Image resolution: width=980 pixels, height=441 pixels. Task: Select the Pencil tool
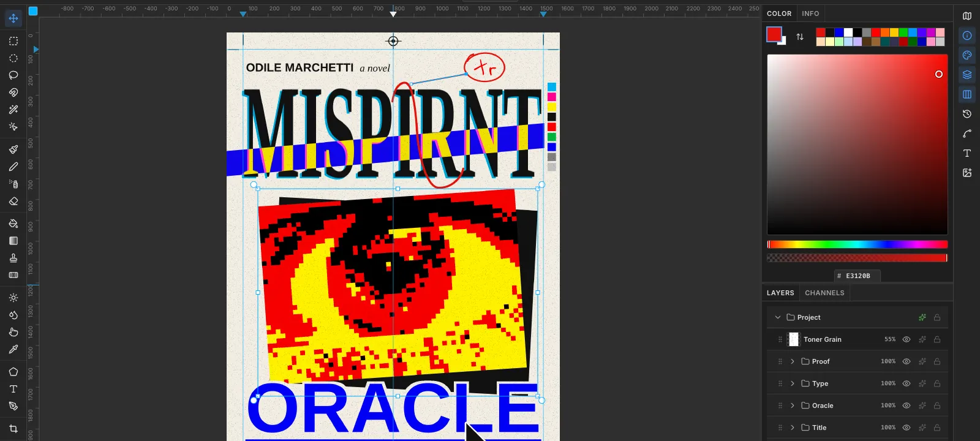(x=13, y=167)
